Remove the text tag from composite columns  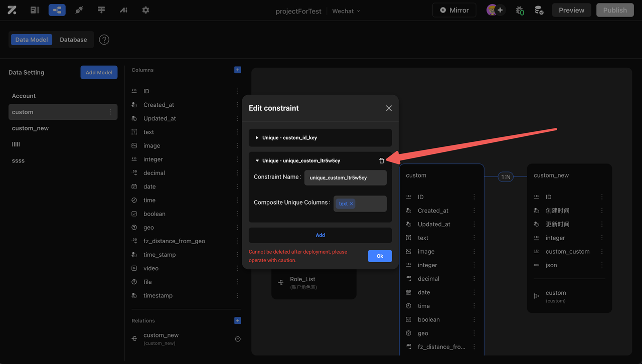point(352,204)
